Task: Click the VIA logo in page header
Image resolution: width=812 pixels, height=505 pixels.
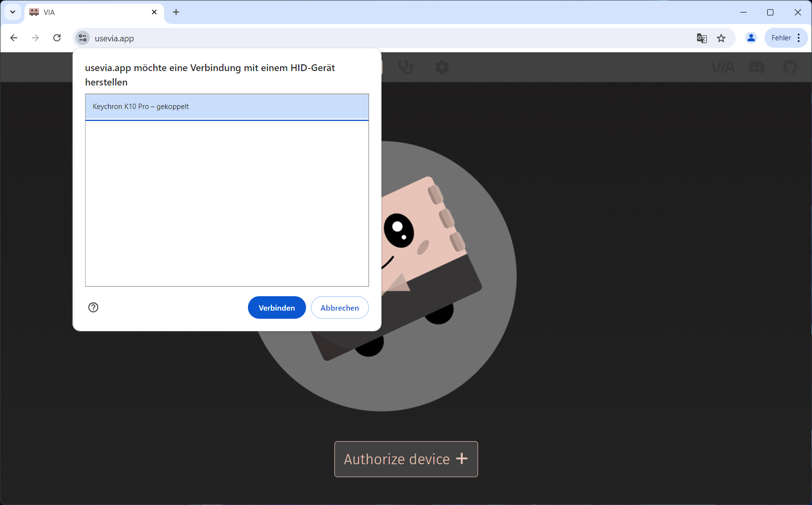Action: [723, 67]
